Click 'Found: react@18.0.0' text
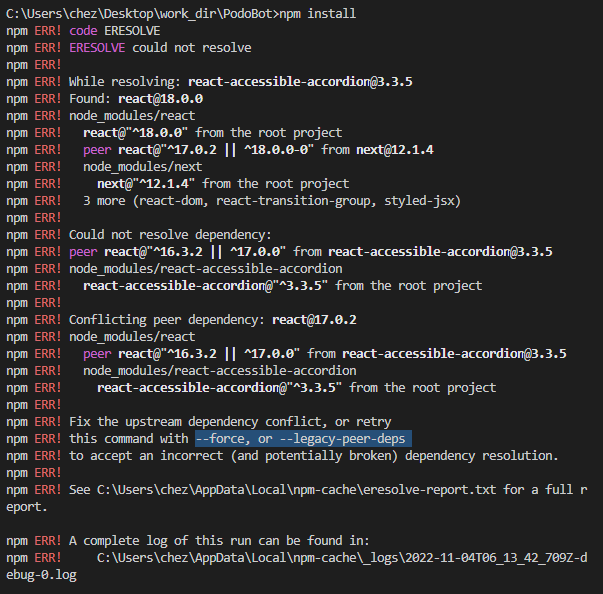This screenshot has height=594, width=603. click(136, 99)
